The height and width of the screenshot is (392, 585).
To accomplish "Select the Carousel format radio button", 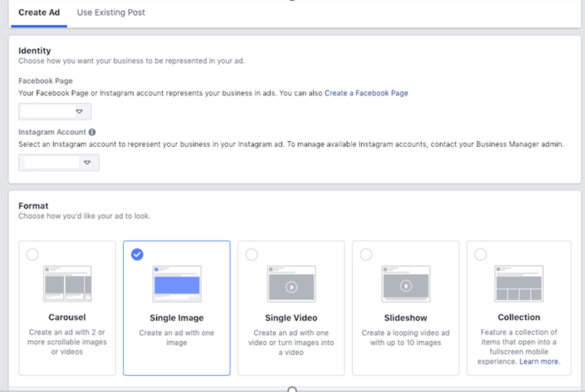I will (32, 254).
